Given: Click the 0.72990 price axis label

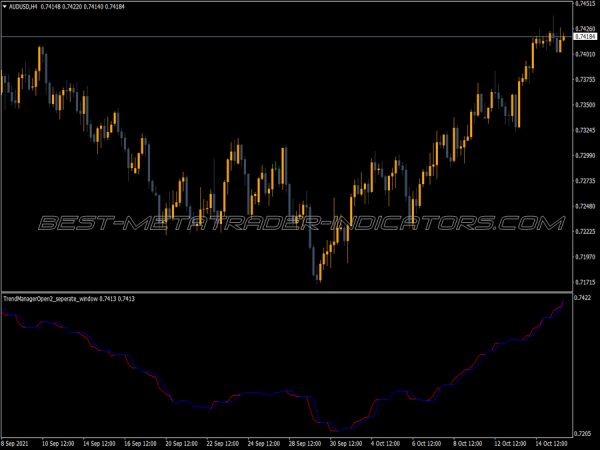Looking at the screenshot, I should pos(585,155).
